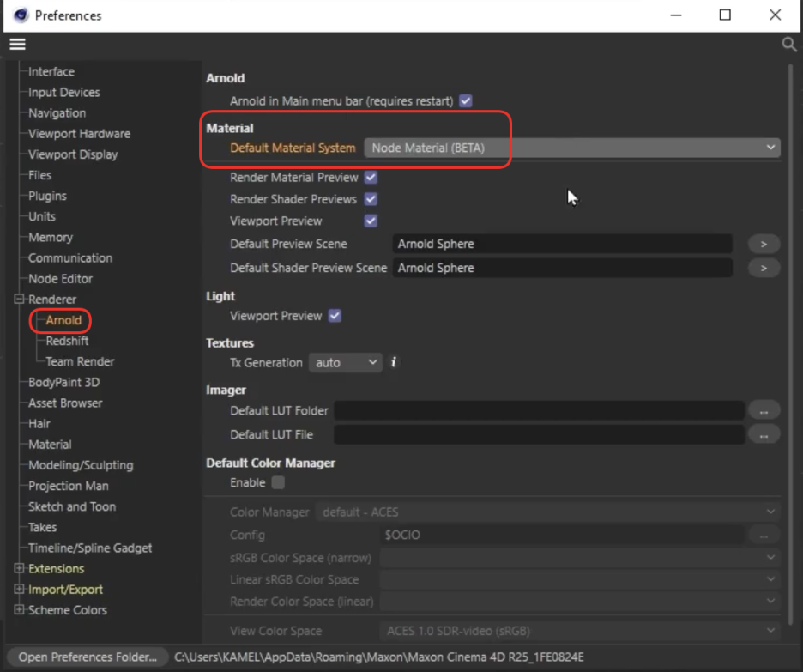Open Render Color Space (linear) dropdown
Screen dimensions: 803x672
point(580,602)
